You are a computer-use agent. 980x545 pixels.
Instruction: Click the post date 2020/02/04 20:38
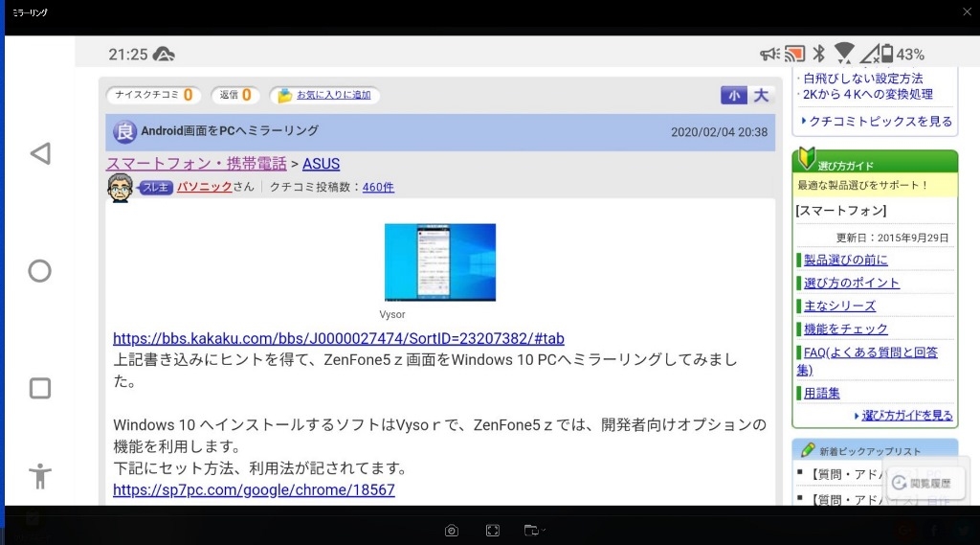(720, 132)
